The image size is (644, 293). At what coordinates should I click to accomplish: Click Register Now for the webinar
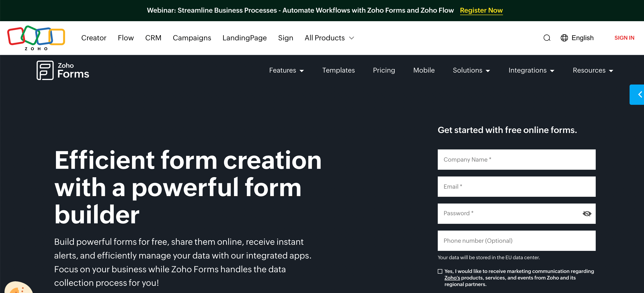(x=481, y=10)
